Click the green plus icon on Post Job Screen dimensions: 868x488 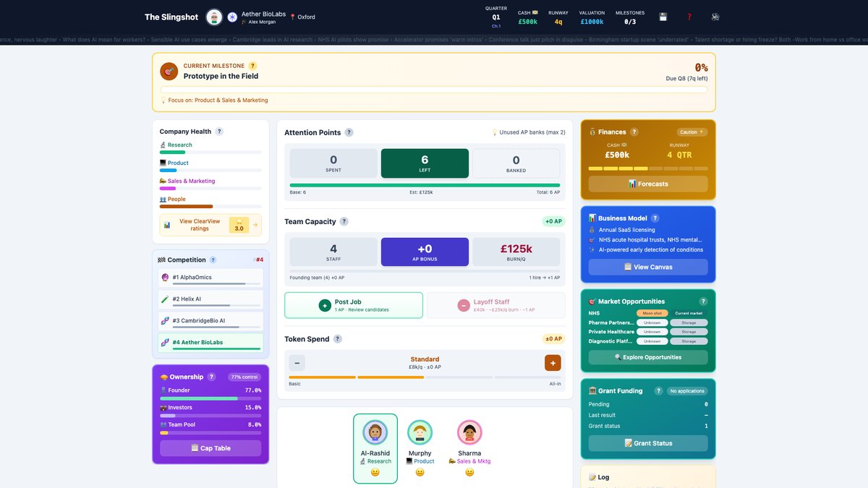(x=325, y=305)
